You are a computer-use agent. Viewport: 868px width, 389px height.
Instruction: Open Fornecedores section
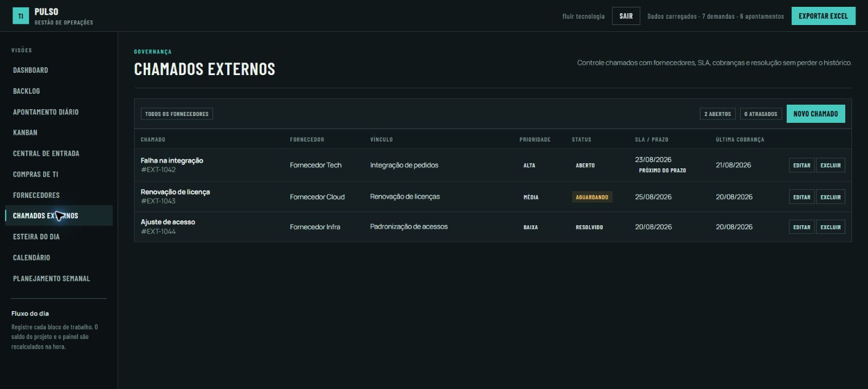[36, 195]
